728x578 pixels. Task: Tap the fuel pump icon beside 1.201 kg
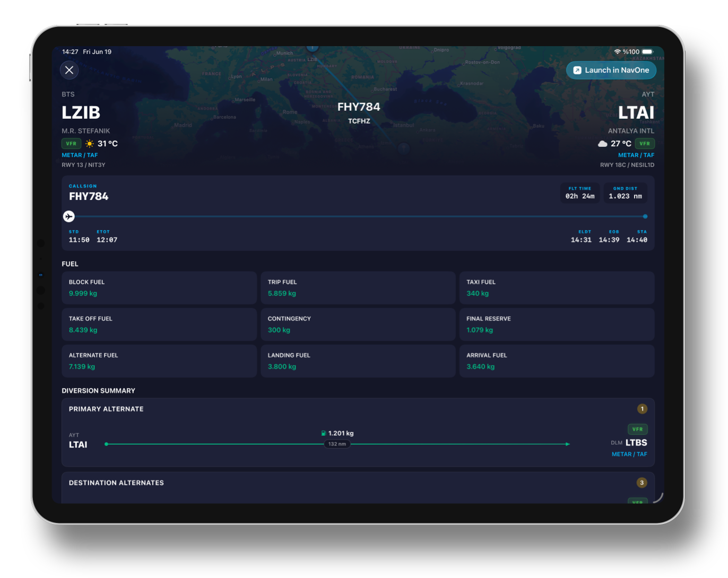click(323, 433)
